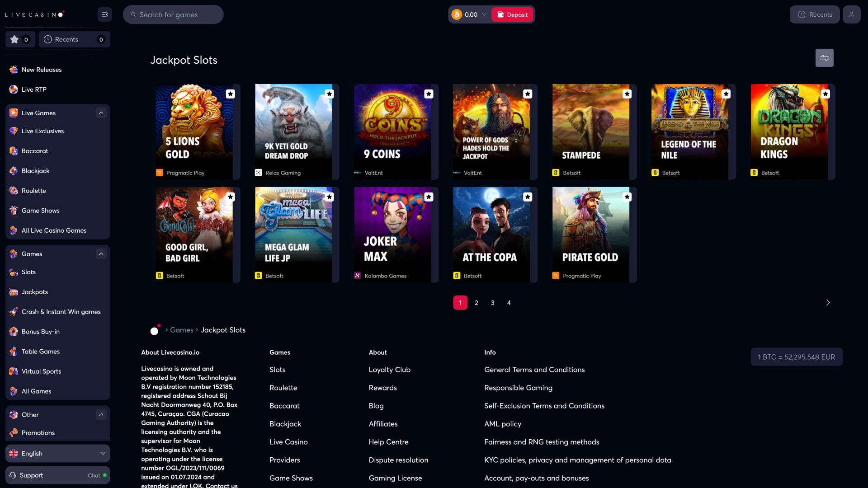Click the Promotions sidebar icon
The width and height of the screenshot is (868, 488).
click(x=14, y=433)
